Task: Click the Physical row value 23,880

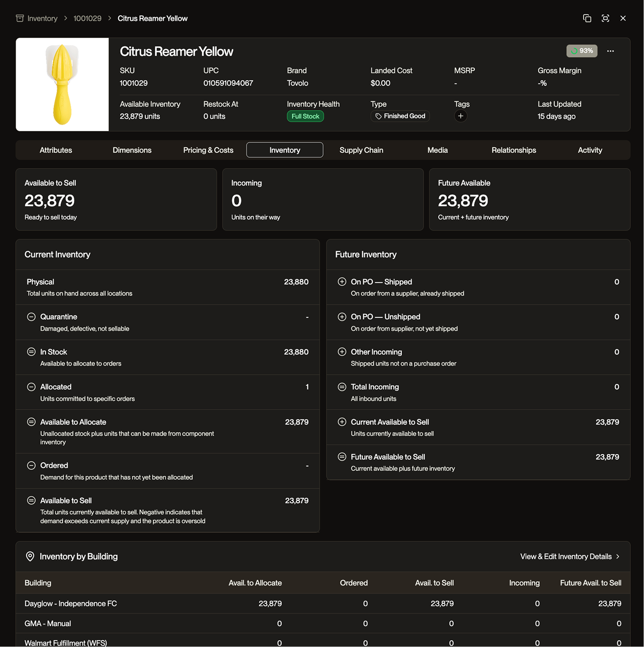Action: pos(296,282)
